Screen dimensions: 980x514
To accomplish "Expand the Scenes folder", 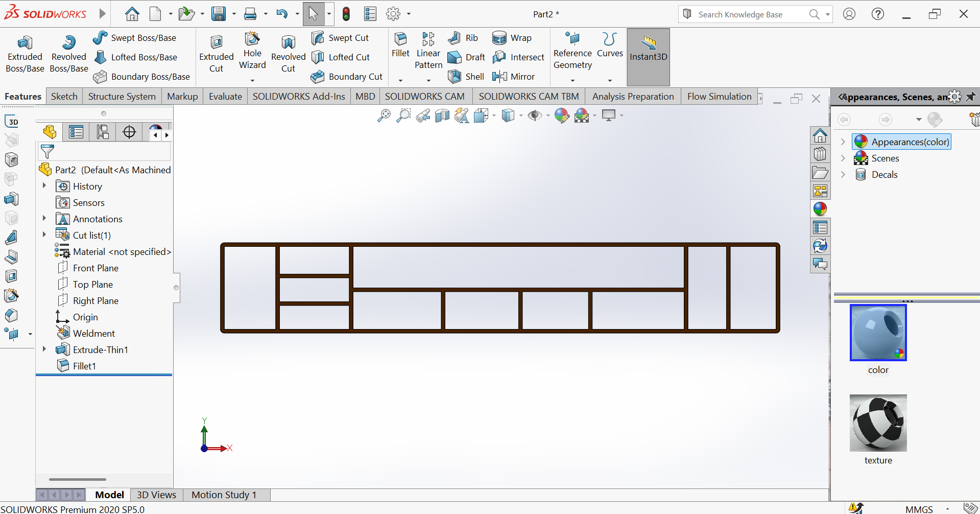I will (x=843, y=158).
